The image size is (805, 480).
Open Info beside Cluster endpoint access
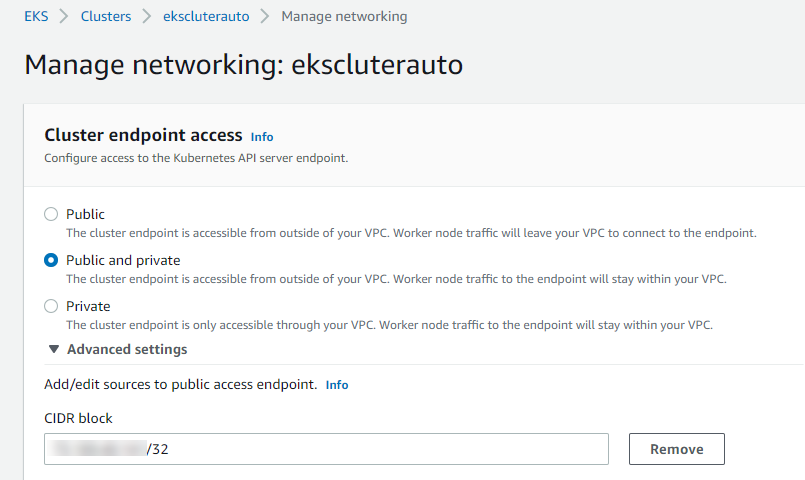[x=262, y=137]
